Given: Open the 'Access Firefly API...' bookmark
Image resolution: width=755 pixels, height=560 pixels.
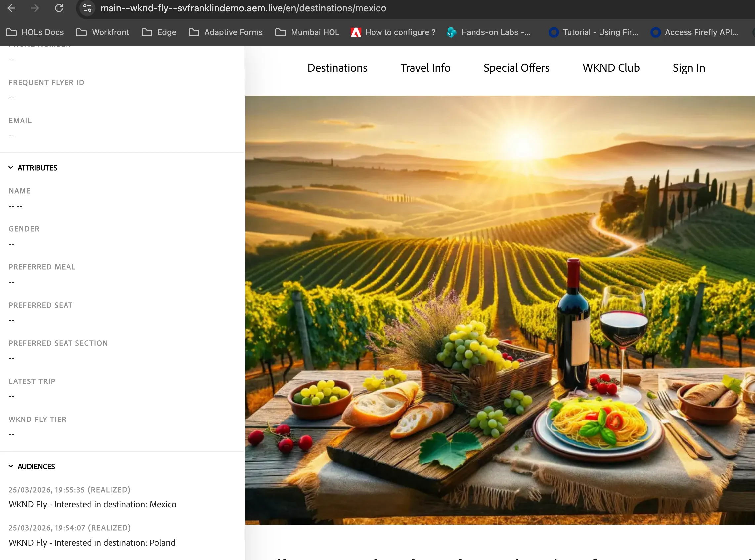Looking at the screenshot, I should pyautogui.click(x=695, y=32).
